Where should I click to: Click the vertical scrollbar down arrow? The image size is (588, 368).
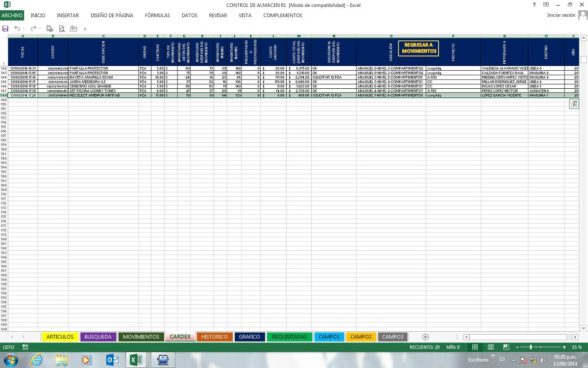pos(583,328)
